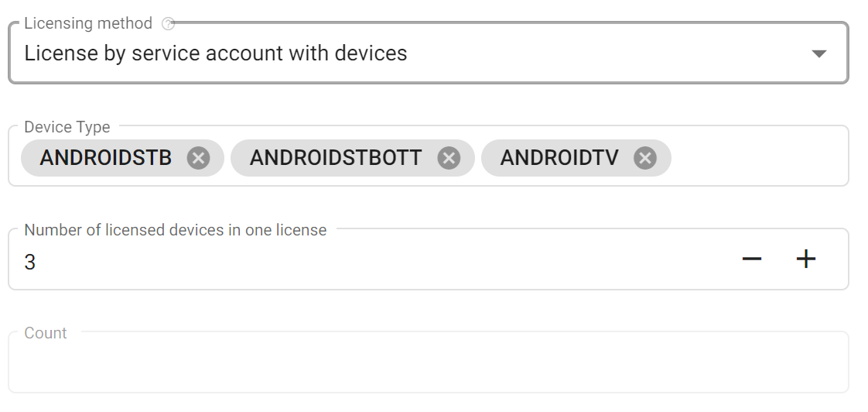Decrease licensed devices with the minus icon

pos(752,259)
